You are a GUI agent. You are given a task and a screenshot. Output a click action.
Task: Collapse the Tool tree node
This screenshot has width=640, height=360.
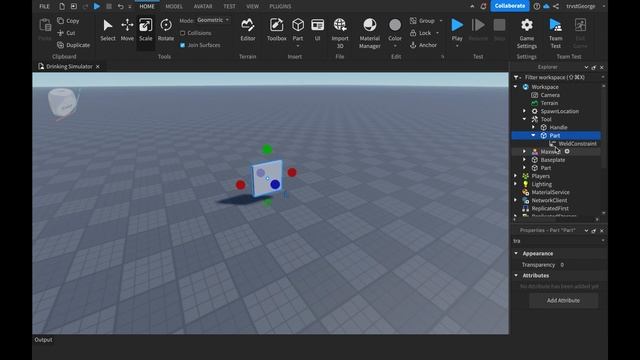524,119
